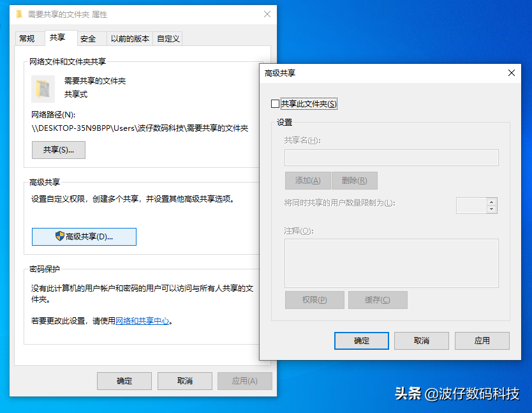Screen dimensions: 532x413
Task: Click the 注释(O) comment text box
Action: pyautogui.click(x=392, y=263)
